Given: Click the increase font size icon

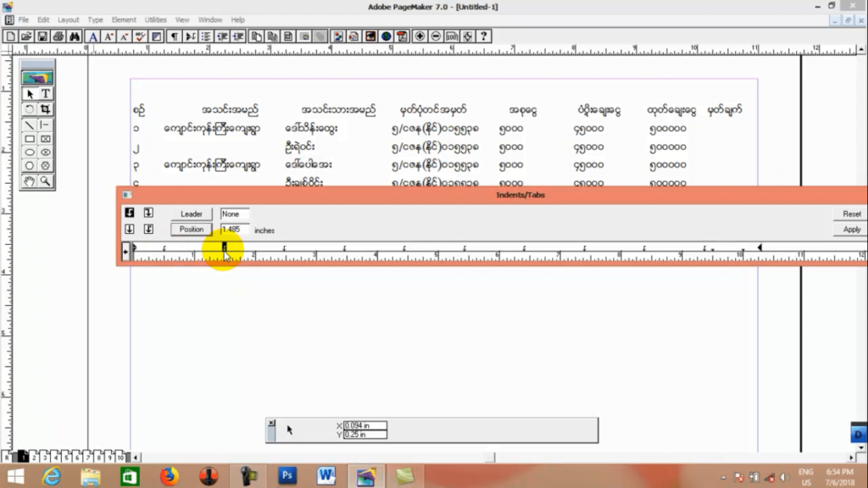Looking at the screenshot, I should (x=109, y=36).
